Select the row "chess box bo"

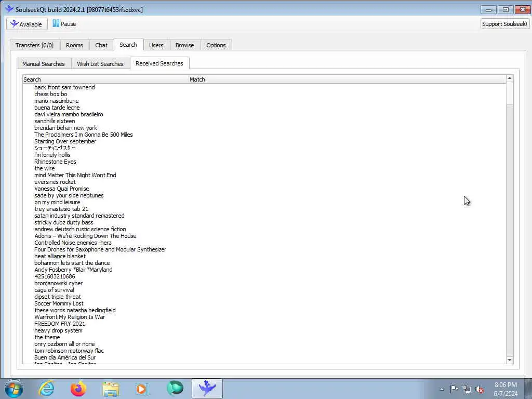tap(51, 94)
